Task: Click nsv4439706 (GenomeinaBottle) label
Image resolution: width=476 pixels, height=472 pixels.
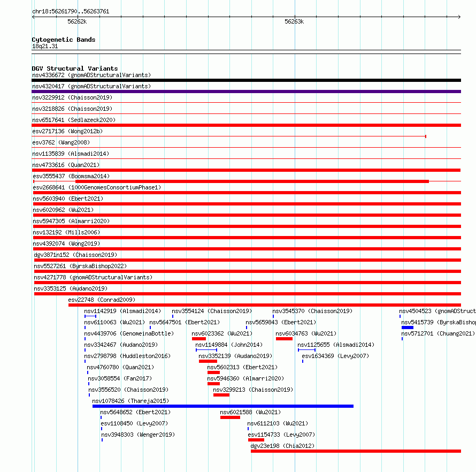Action: coord(129,333)
